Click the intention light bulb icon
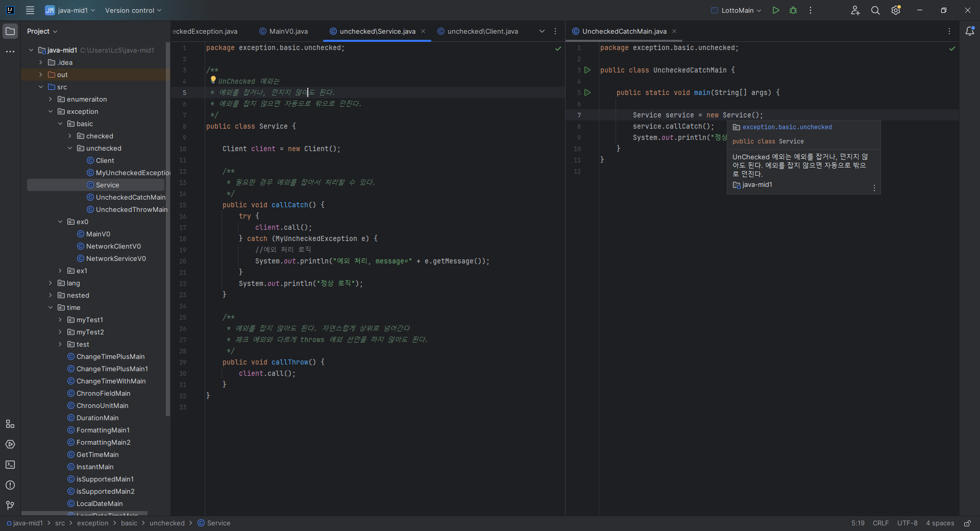Image resolution: width=980 pixels, height=531 pixels. pyautogui.click(x=213, y=80)
